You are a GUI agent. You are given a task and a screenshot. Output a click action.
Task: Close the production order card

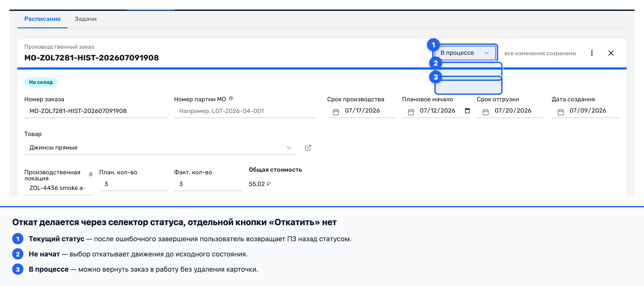click(611, 53)
